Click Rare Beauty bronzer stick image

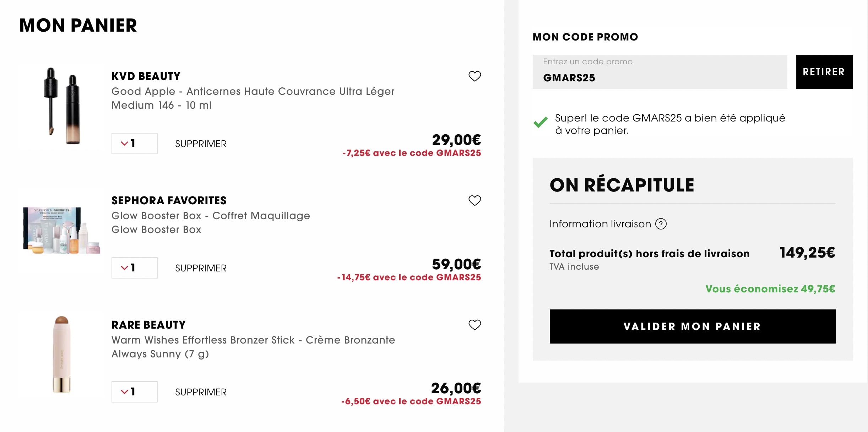point(61,355)
